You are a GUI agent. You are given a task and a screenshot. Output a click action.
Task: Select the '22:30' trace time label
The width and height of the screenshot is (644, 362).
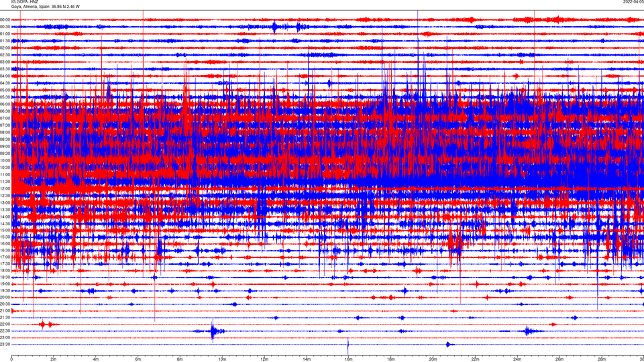(5, 330)
